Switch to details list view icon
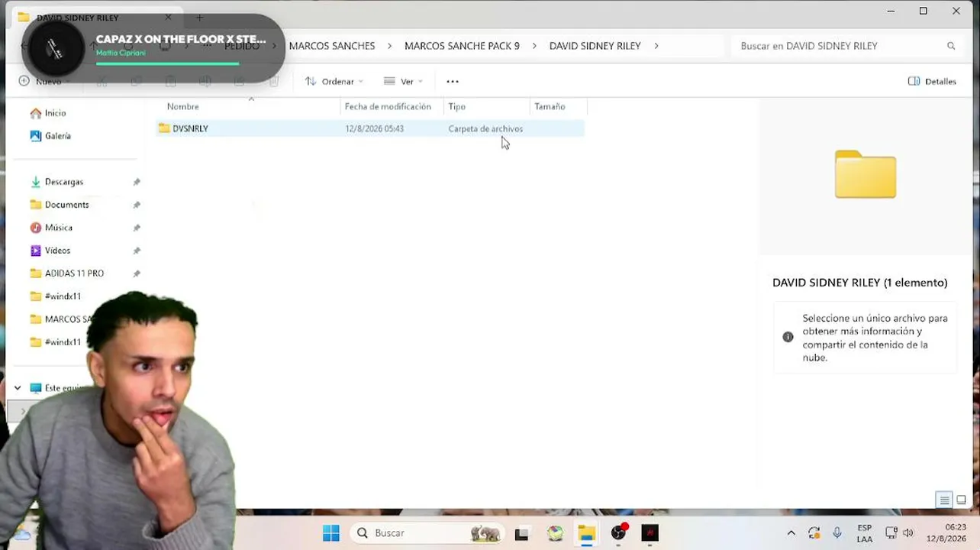Screen dimensions: 980x550 click(944, 500)
